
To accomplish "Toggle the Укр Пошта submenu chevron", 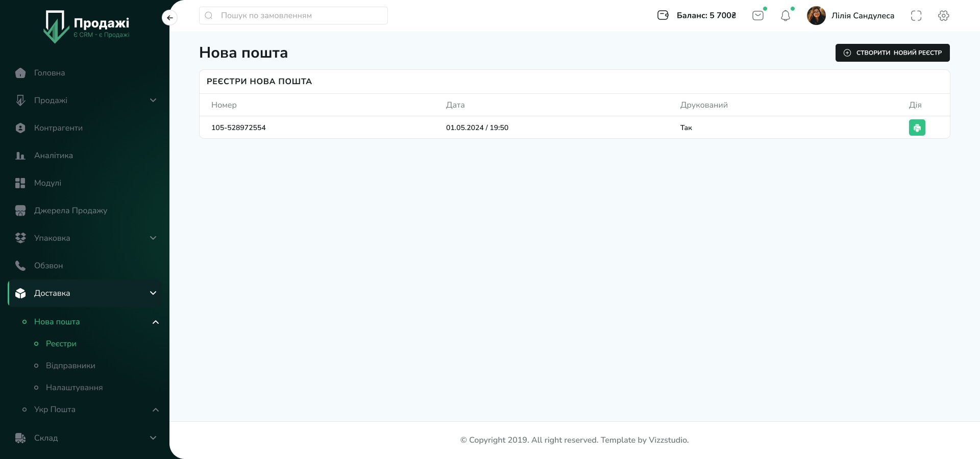I will tap(156, 410).
